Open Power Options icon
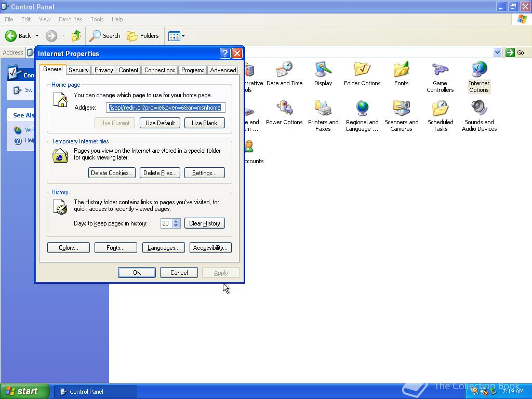532x399 pixels. pos(284,113)
